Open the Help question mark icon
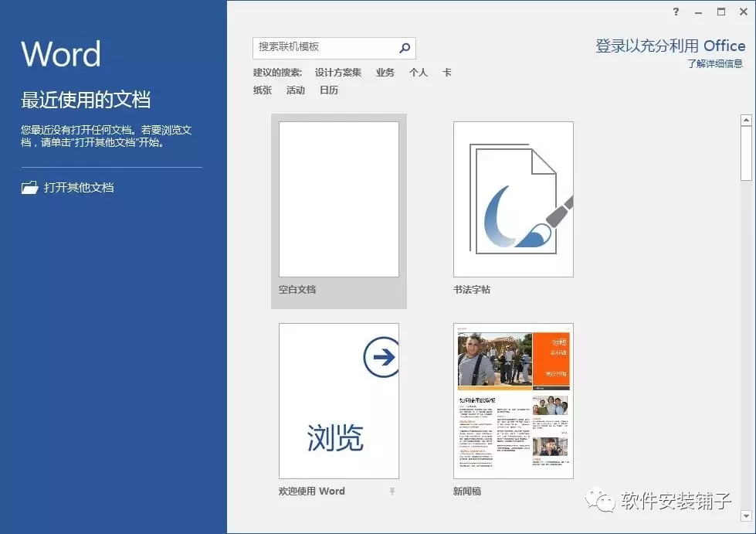The image size is (756, 534). click(x=675, y=12)
